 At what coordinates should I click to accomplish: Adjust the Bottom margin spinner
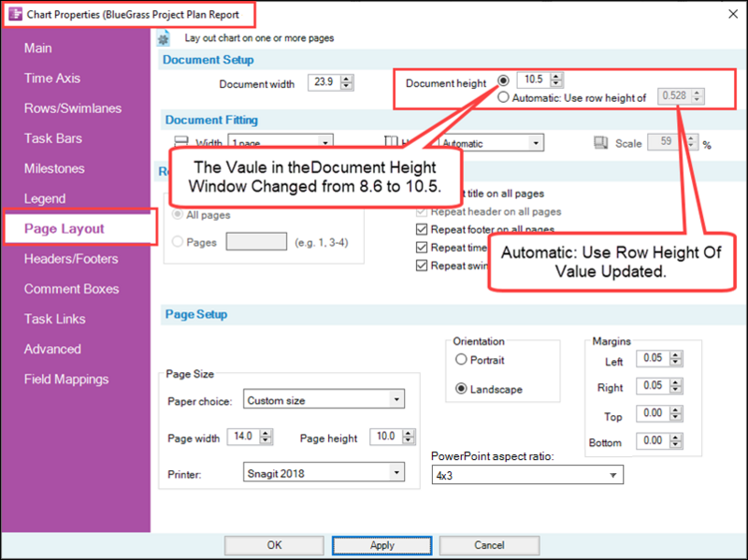[675, 440]
